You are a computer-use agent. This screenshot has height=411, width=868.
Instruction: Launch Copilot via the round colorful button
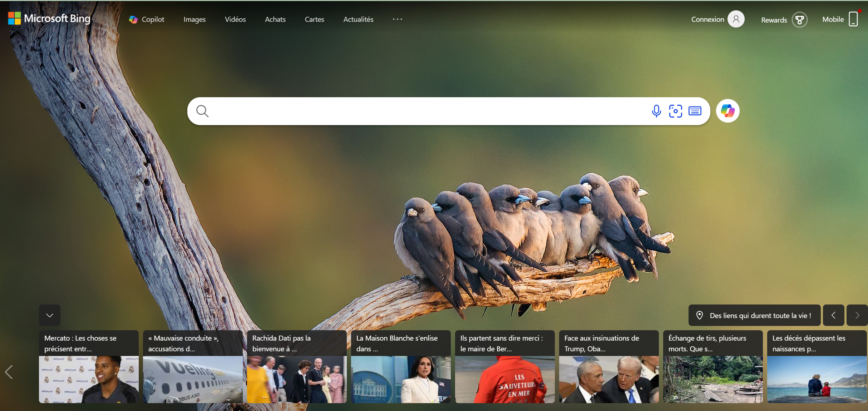pyautogui.click(x=728, y=111)
